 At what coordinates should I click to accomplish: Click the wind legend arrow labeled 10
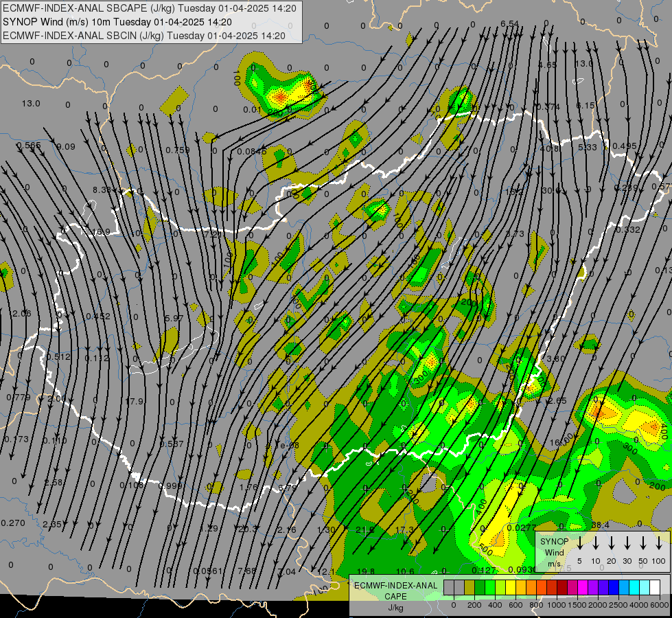pos(596,542)
